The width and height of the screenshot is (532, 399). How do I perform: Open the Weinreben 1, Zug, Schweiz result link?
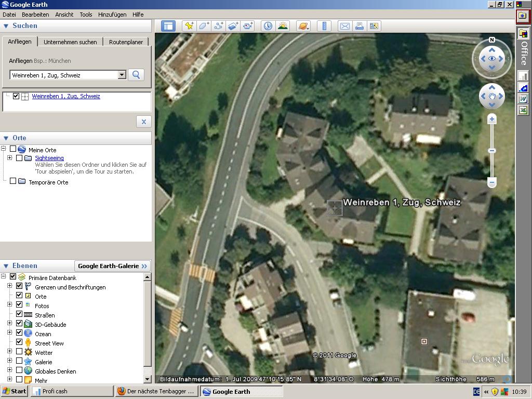(66, 96)
